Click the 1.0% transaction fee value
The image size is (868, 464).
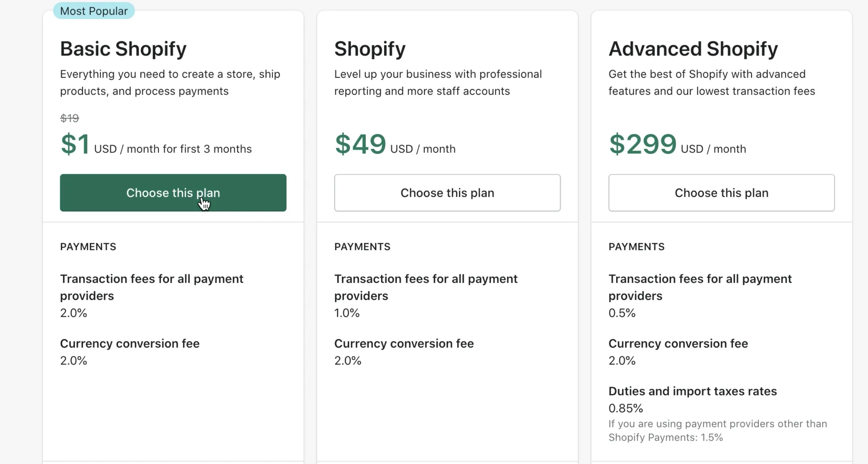pos(347,313)
